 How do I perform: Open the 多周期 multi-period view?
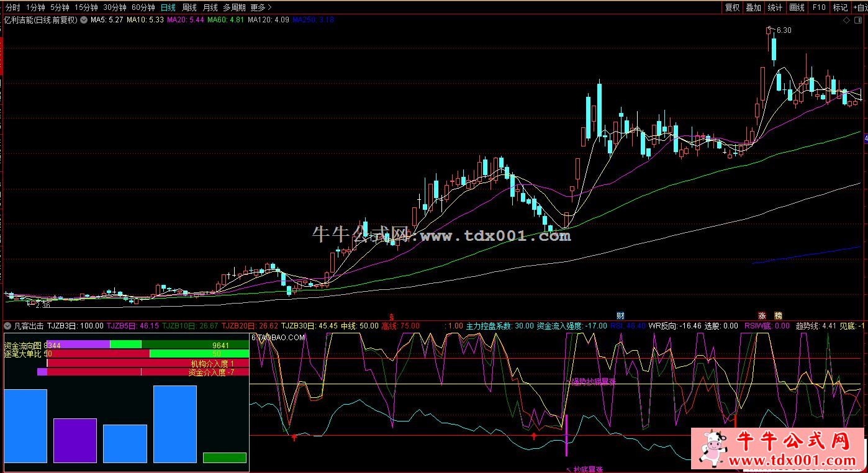234,7
